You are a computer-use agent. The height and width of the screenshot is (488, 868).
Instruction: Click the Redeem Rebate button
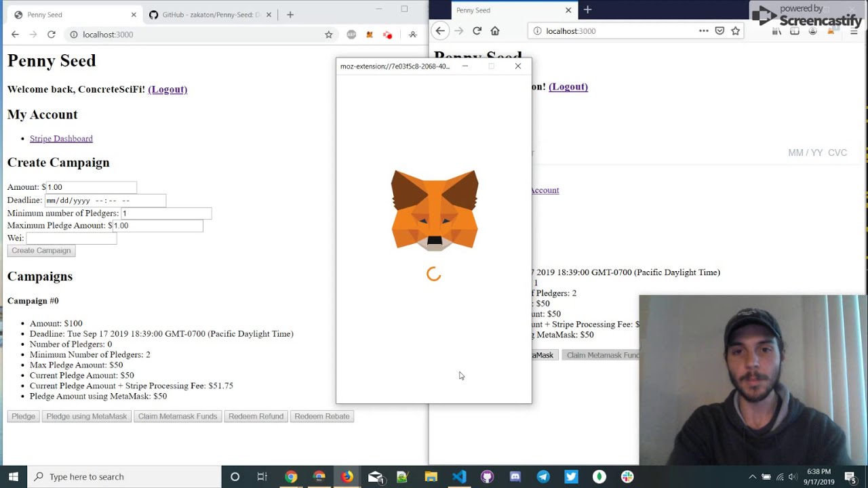[322, 416]
